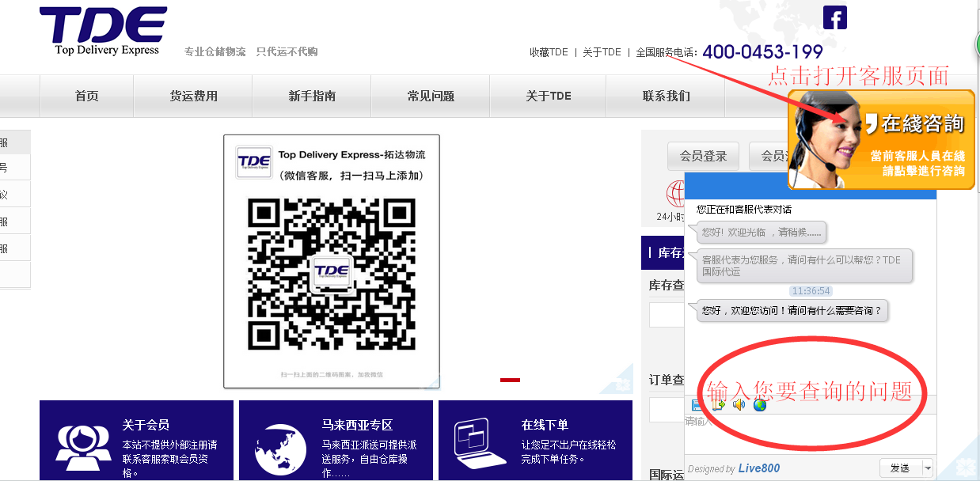Click the file transfer icon in chat toolbar
The width and height of the screenshot is (980, 481).
click(719, 404)
